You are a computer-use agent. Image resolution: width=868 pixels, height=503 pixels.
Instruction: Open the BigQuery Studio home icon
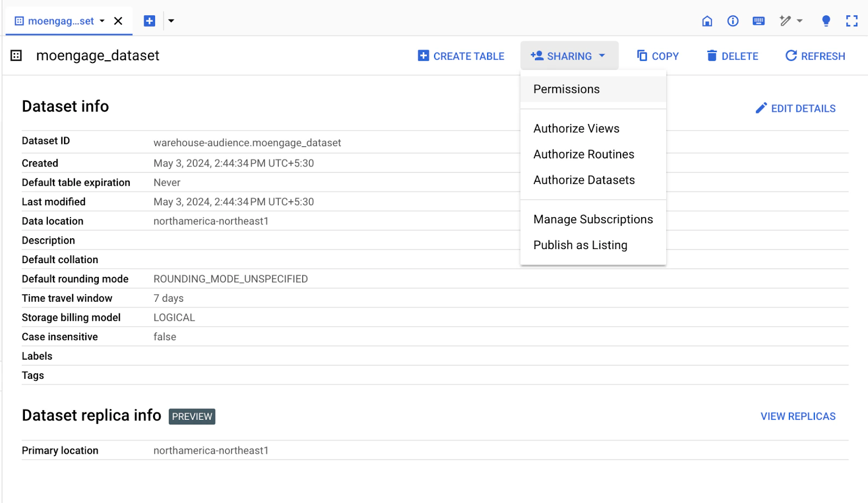[x=707, y=21]
